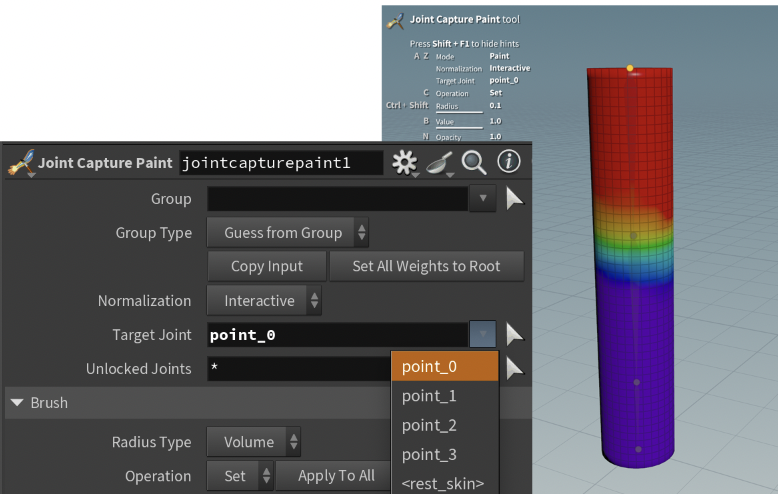
Task: Select point_0 from joint list
Action: [445, 367]
